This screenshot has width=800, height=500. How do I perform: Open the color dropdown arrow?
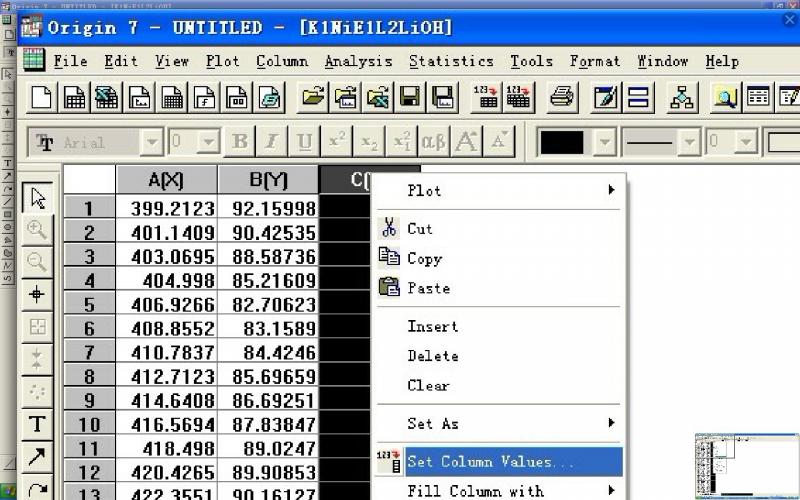pos(605,141)
